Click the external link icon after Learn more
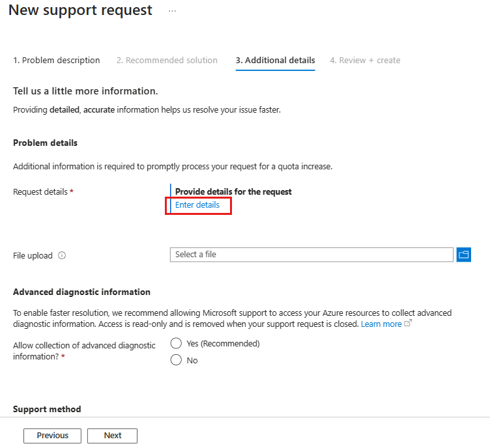This screenshot has width=490, height=448. (408, 323)
